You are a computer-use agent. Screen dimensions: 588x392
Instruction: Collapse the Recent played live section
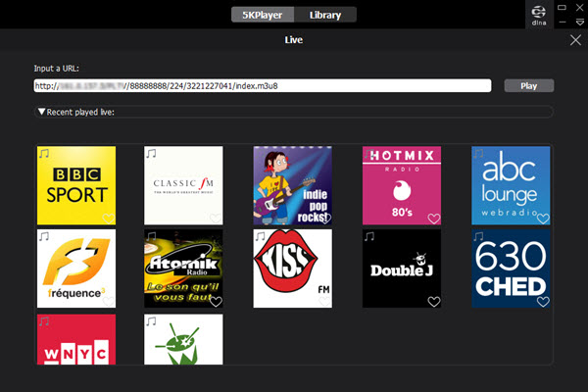[41, 112]
